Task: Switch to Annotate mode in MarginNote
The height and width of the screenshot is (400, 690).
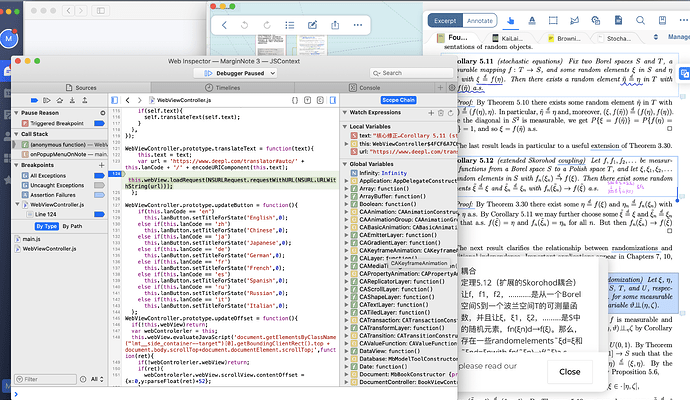Action: coord(480,21)
